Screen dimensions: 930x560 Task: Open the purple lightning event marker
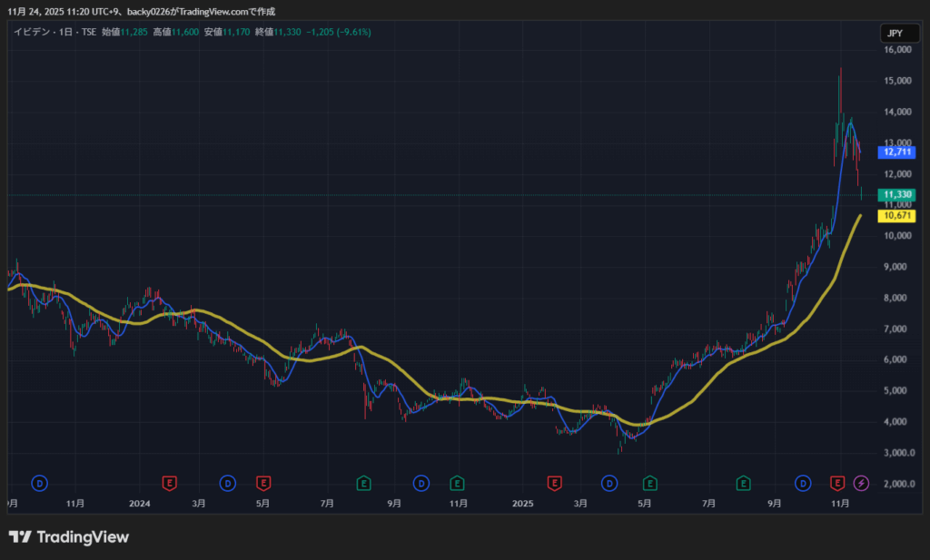pos(861,482)
